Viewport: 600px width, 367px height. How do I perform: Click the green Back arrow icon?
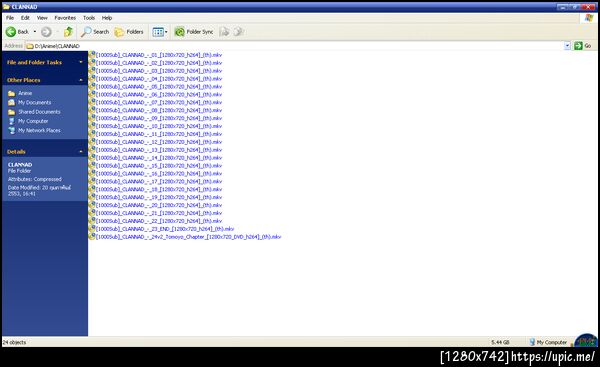coord(11,32)
